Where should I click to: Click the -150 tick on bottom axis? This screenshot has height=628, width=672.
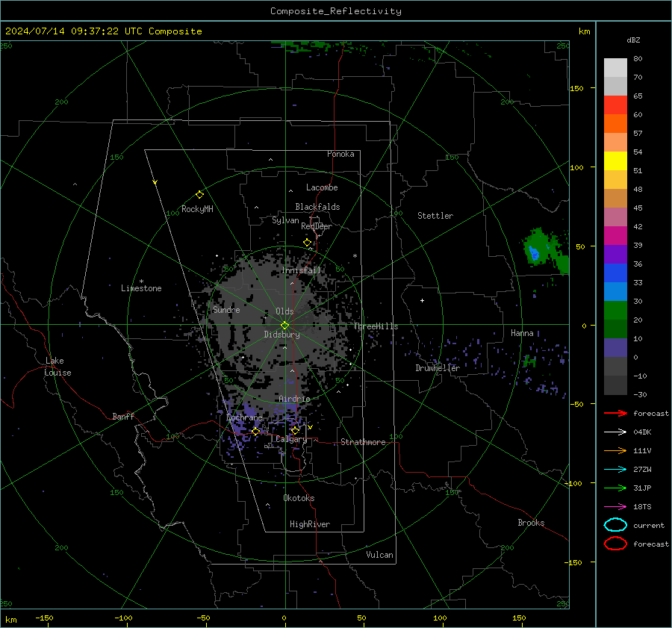44,618
